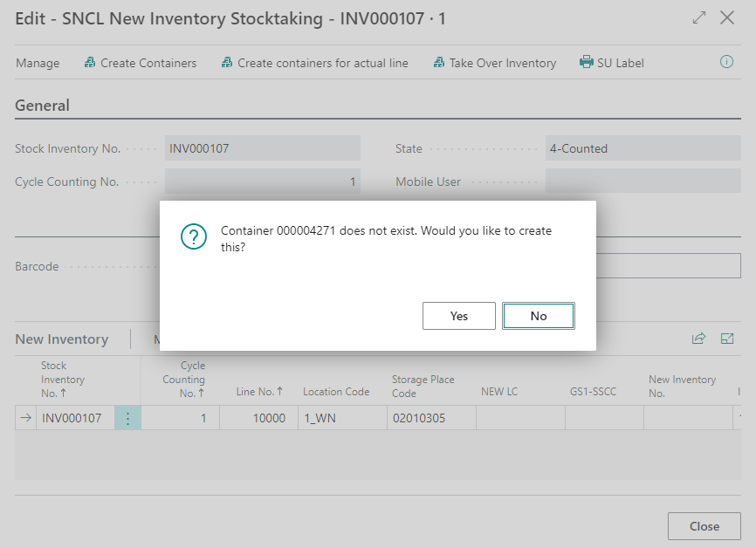Select the Storage Place Code cell 02010305
Screen dimensions: 756x548
click(431, 419)
